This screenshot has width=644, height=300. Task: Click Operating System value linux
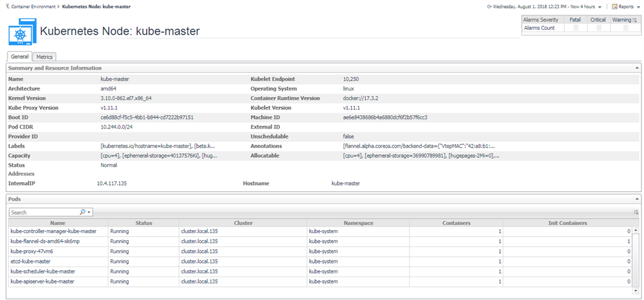point(348,88)
